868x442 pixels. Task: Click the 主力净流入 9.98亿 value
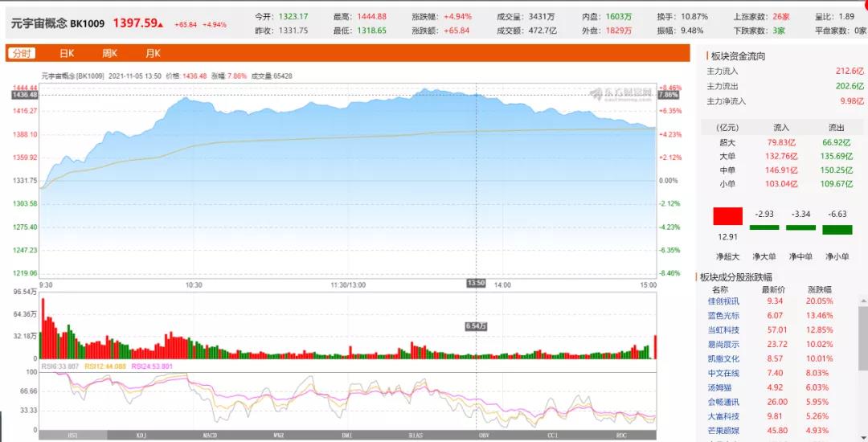851,101
